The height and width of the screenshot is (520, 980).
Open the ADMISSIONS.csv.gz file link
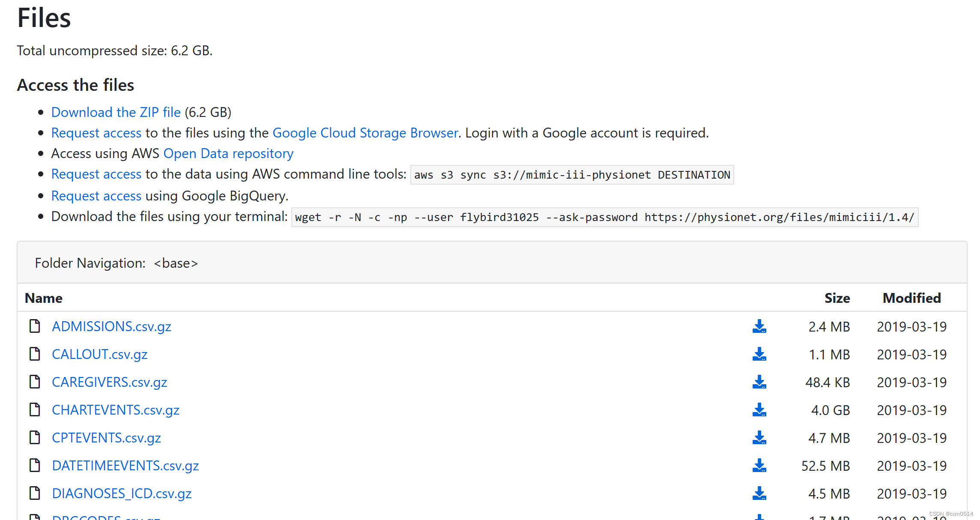pos(111,326)
